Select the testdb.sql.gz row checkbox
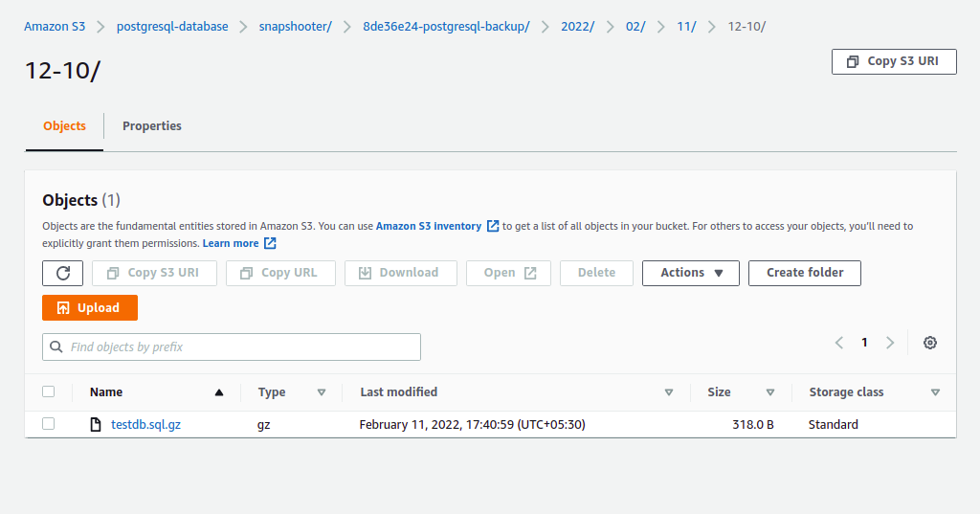This screenshot has width=980, height=514. tap(48, 423)
